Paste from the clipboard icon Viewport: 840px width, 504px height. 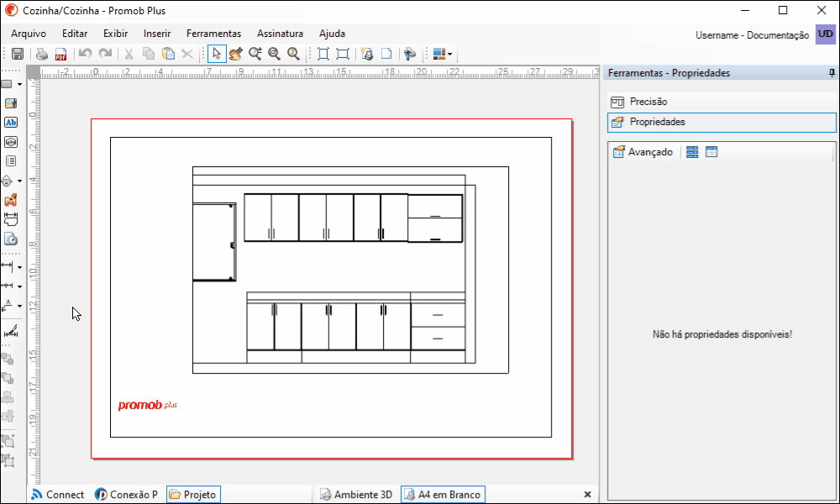coord(168,54)
